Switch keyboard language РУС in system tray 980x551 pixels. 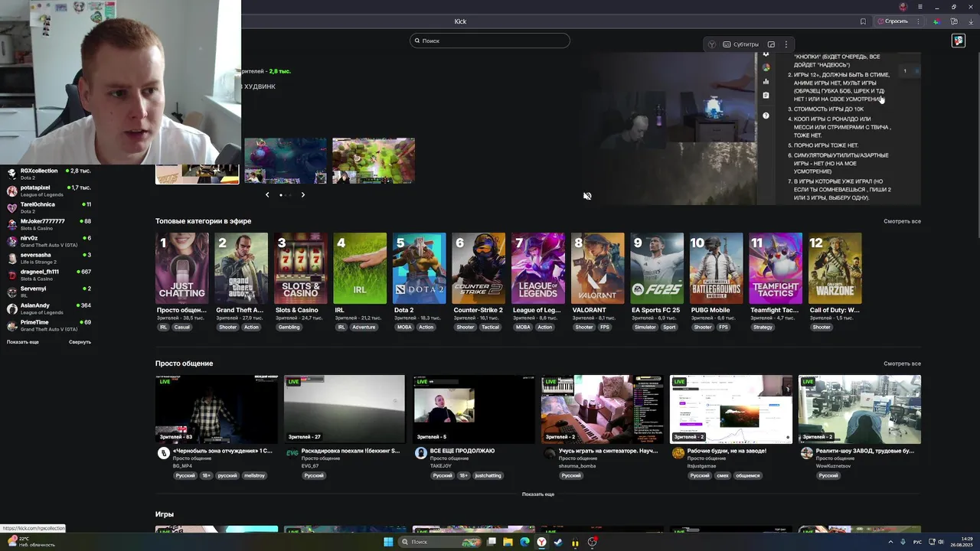pos(917,542)
